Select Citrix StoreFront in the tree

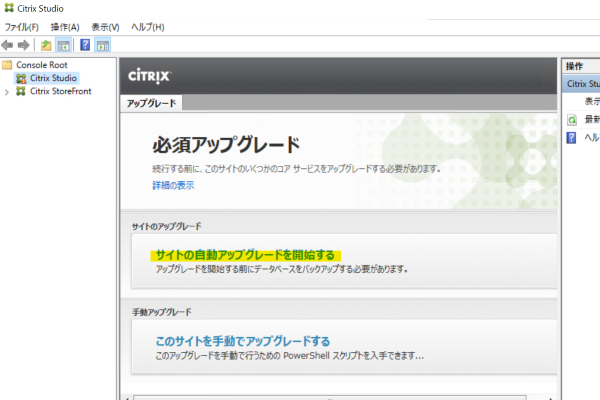61,91
